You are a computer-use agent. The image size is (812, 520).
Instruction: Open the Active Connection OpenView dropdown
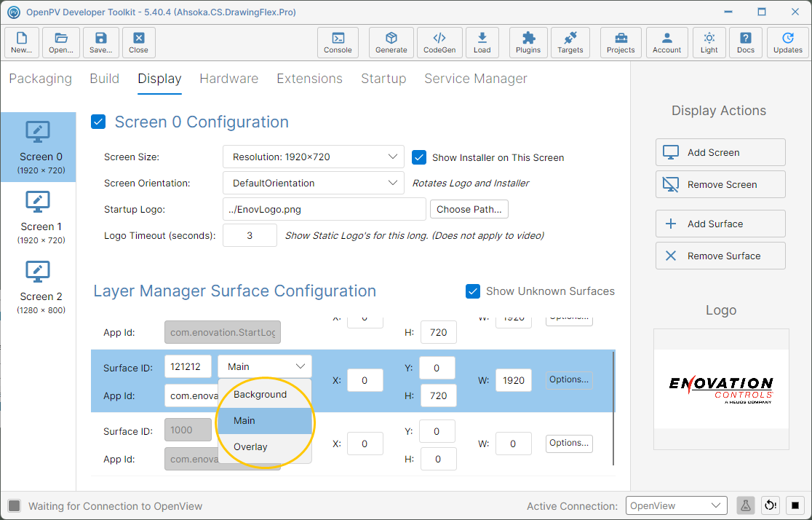[676, 505]
